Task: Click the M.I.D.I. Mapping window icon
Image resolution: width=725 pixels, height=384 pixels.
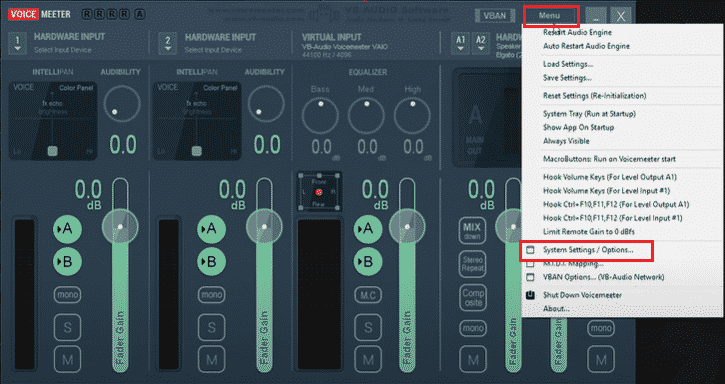Action: coord(530,264)
